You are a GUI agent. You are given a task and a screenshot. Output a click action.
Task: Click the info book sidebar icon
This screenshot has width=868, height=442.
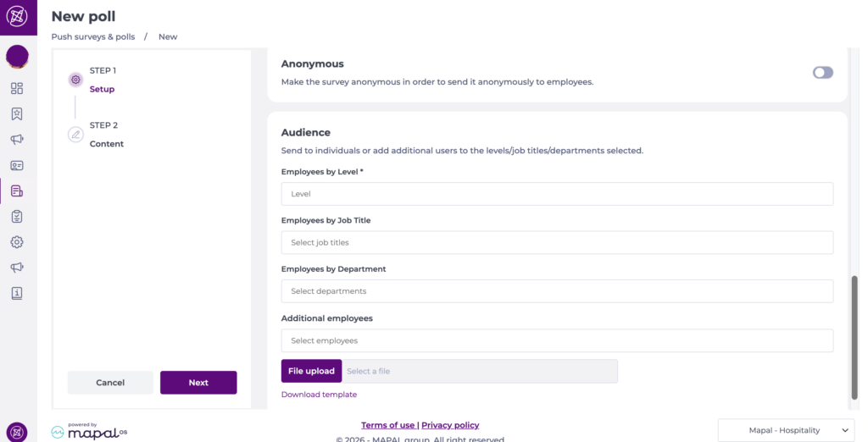17,293
